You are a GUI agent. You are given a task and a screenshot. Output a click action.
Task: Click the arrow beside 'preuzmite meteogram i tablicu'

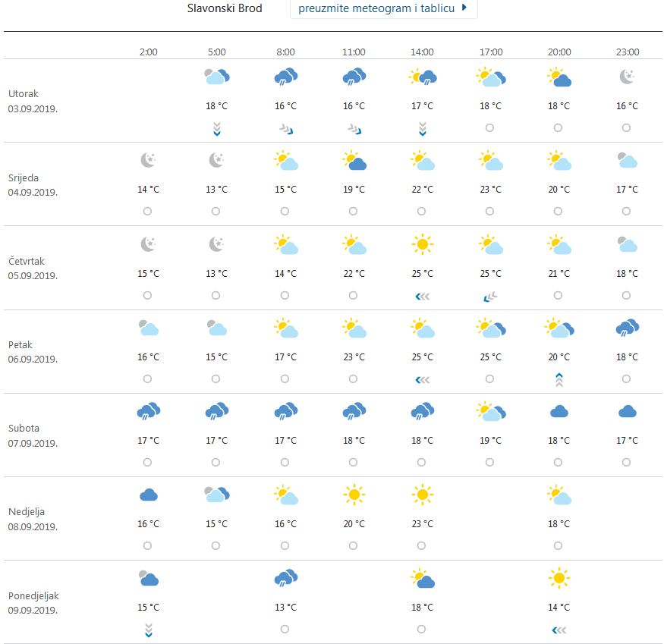(x=464, y=8)
